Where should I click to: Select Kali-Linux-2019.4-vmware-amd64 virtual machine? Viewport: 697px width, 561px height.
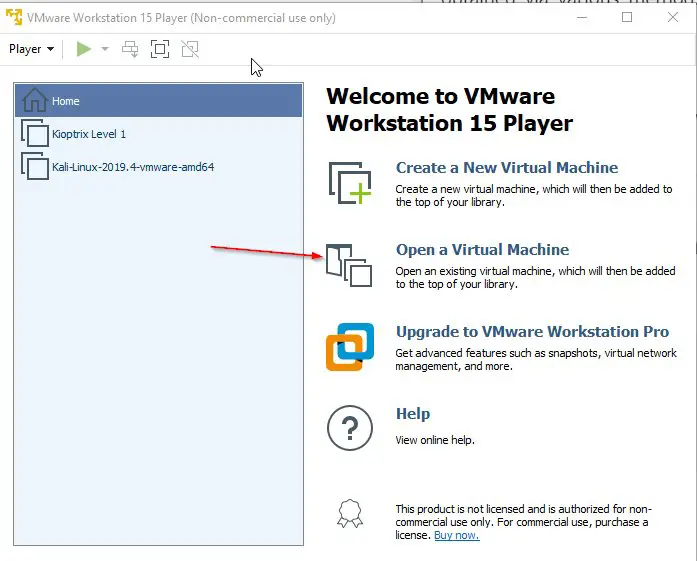click(159, 167)
